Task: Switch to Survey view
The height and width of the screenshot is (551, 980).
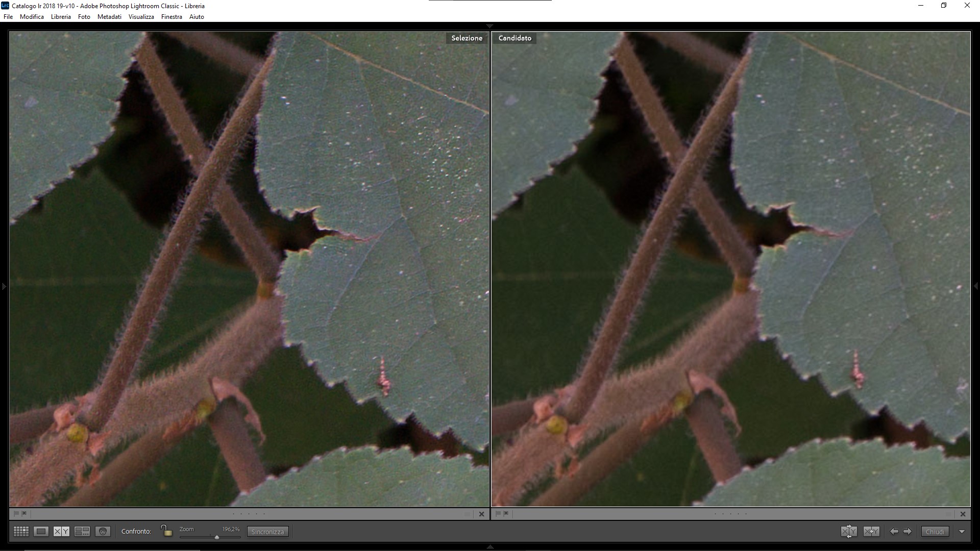Action: (x=82, y=532)
